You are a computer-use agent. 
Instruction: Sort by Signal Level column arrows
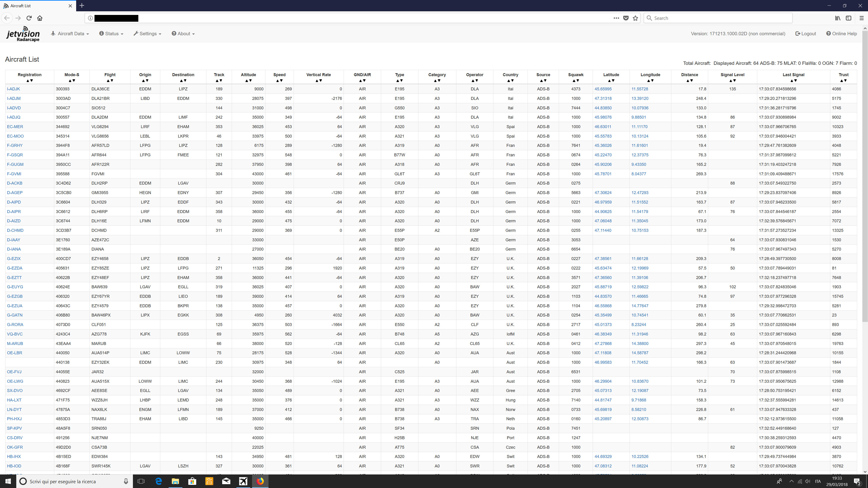click(x=733, y=81)
